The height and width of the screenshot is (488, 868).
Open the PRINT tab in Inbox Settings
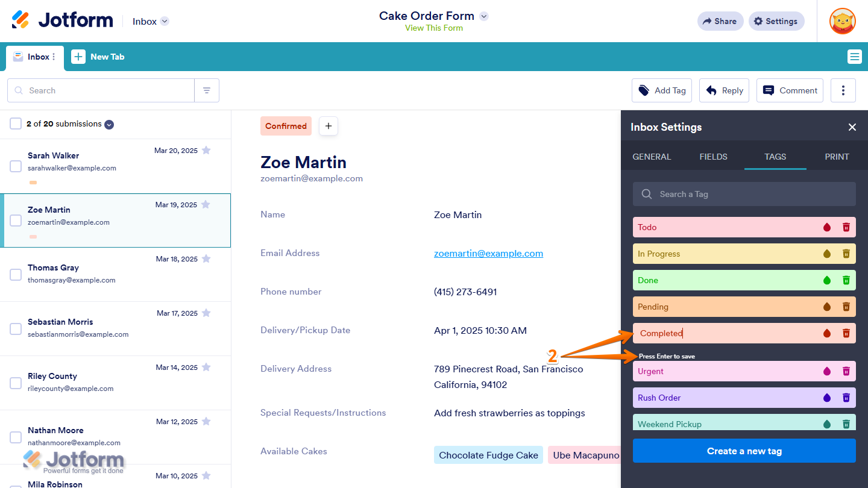(837, 156)
